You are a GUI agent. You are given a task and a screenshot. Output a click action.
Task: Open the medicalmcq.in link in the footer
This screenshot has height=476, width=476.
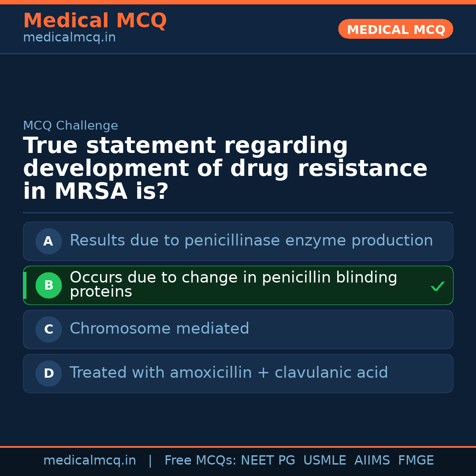tap(89, 461)
